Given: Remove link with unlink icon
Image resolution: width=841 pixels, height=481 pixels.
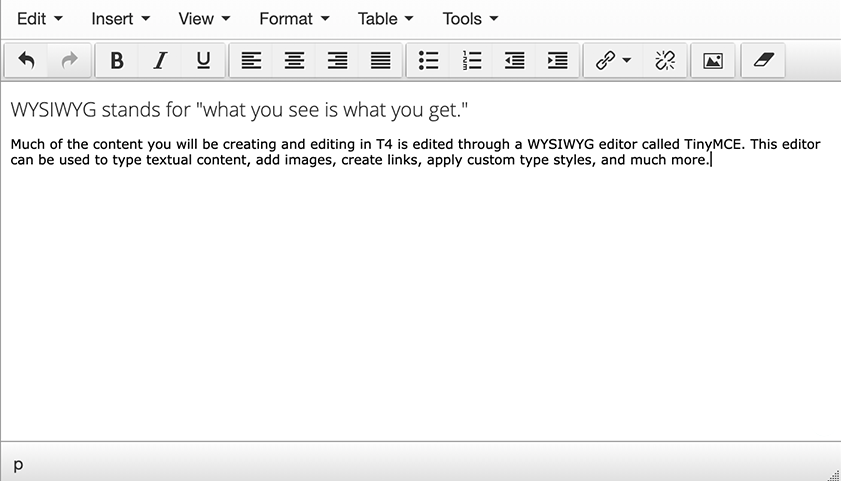Looking at the screenshot, I should coord(665,61).
